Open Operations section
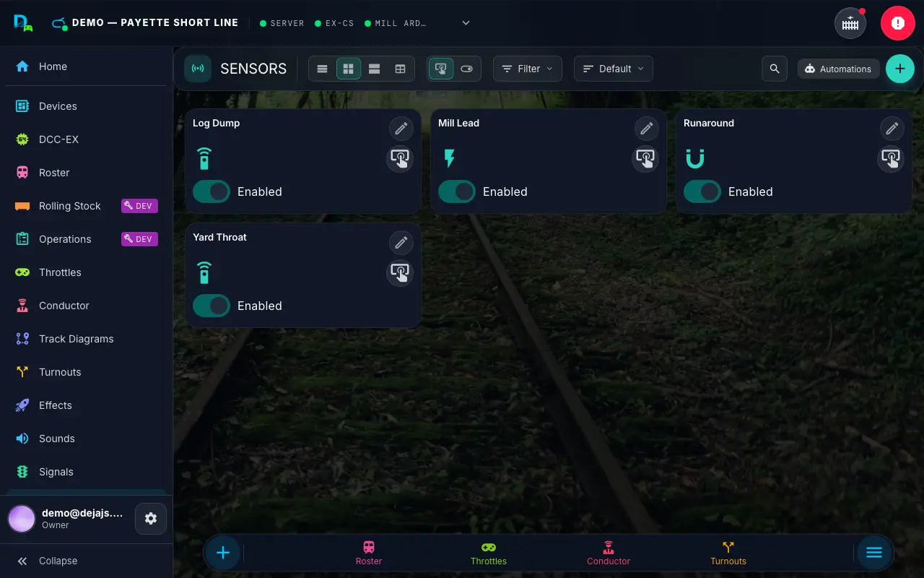 point(86,239)
